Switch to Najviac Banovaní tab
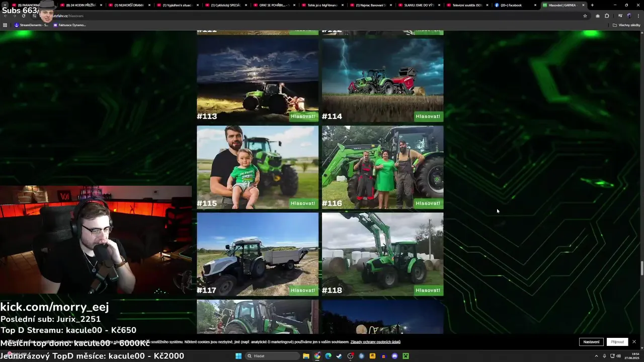Image resolution: width=644 pixels, height=362 pixels. click(370, 5)
